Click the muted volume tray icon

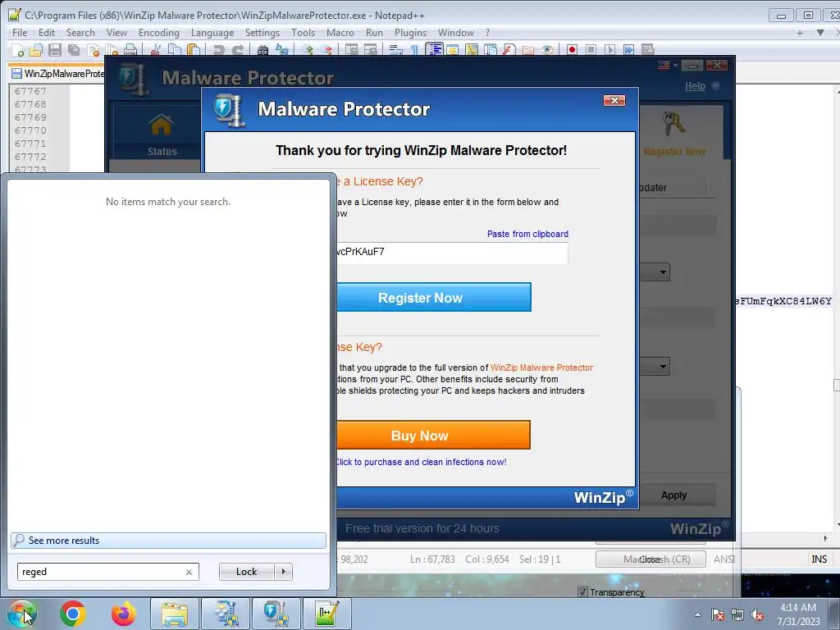(x=757, y=614)
